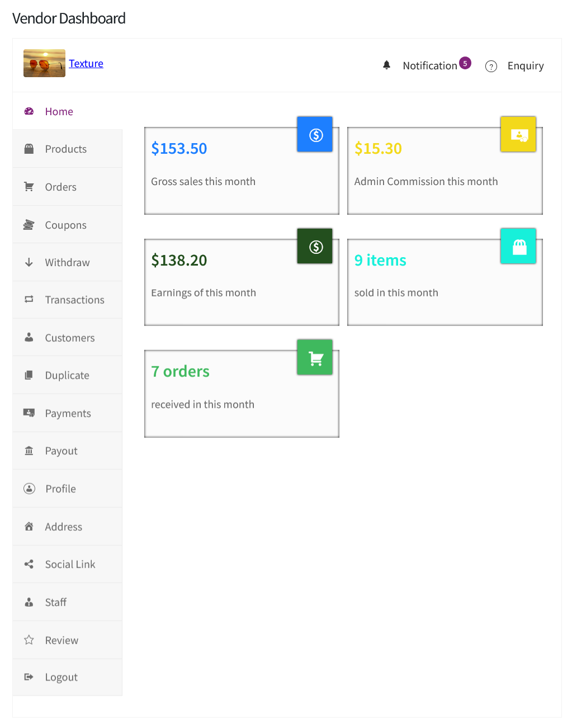Click the green dollar icon on Earnings card

coord(314,246)
